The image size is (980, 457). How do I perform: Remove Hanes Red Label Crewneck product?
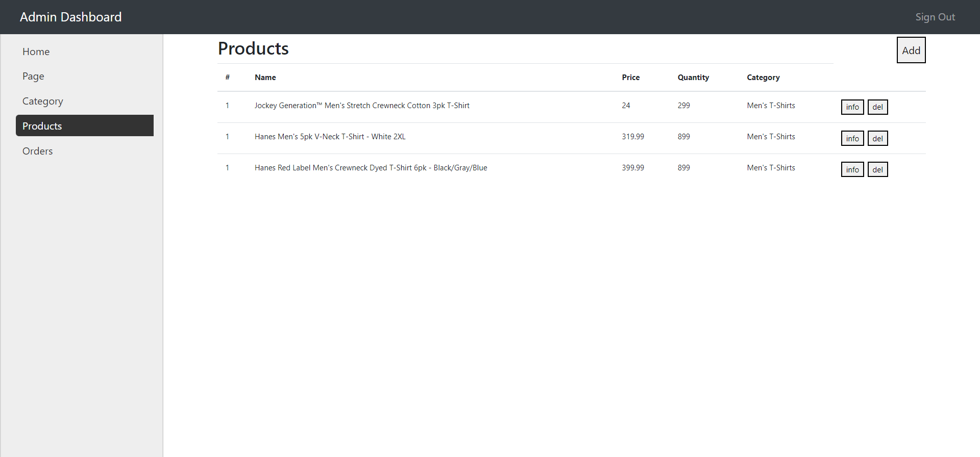tap(877, 169)
